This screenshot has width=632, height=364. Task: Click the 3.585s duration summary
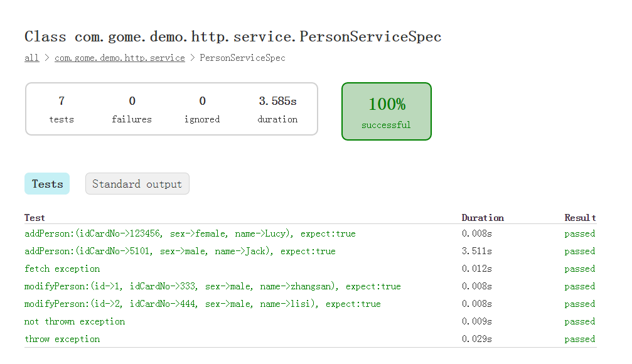point(277,109)
